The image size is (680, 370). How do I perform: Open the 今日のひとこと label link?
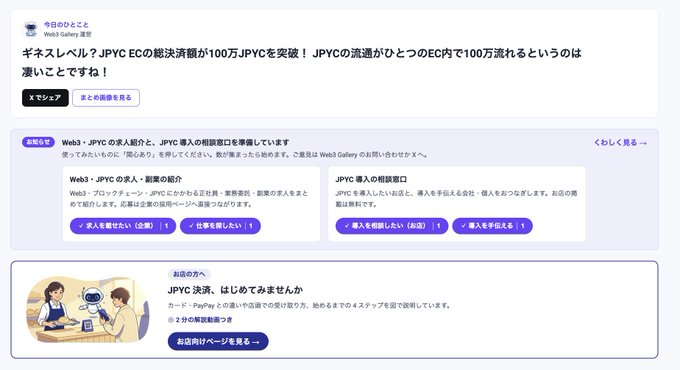[66, 25]
